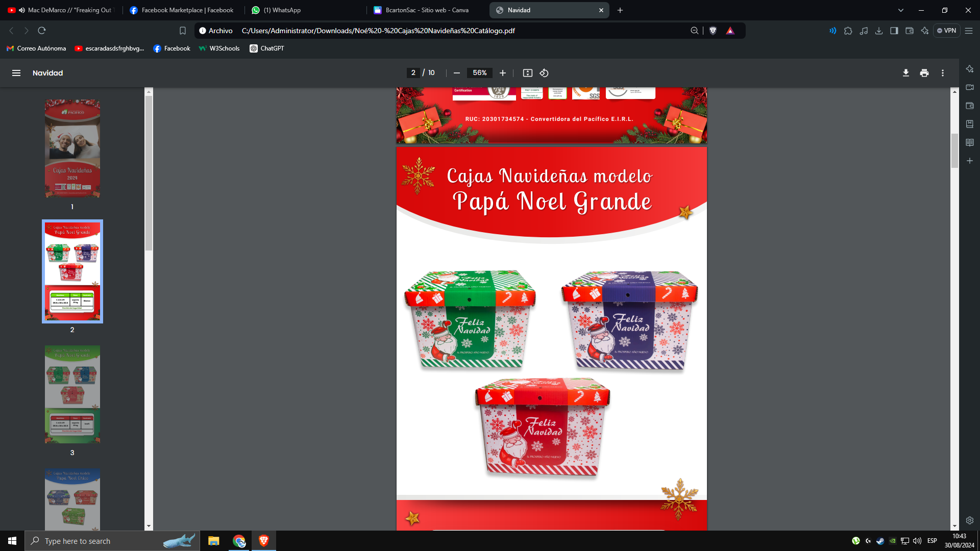
Task: Toggle the browser sidebar panel icon
Action: tap(894, 31)
